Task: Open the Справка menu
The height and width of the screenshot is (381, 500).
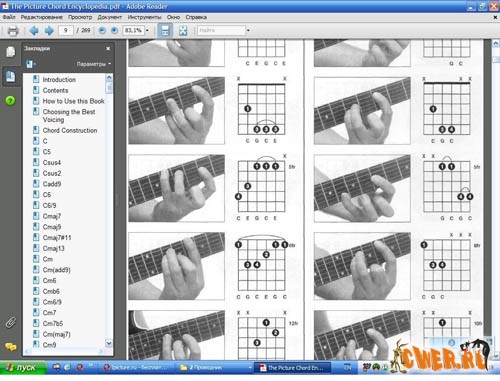Action: 196,17
